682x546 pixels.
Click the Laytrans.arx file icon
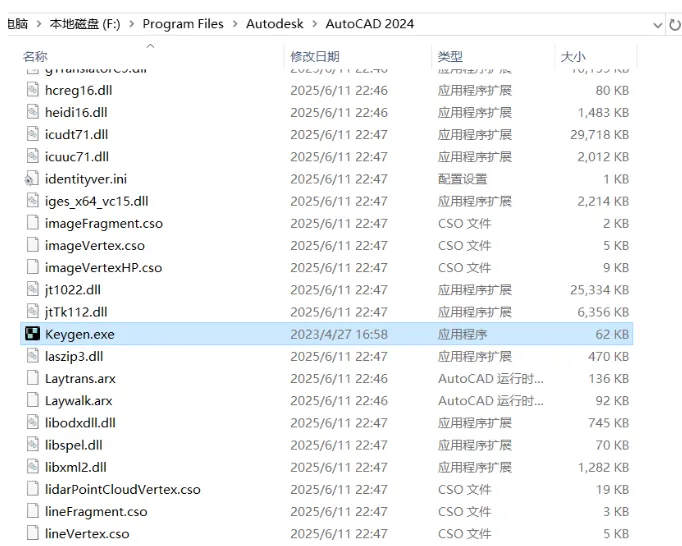[33, 378]
